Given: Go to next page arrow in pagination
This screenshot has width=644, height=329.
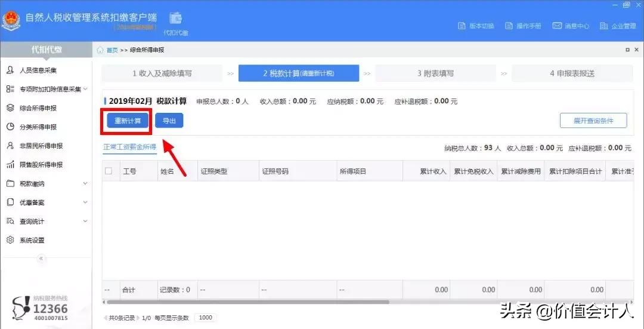Looking at the screenshot, I should pyautogui.click(x=138, y=318).
